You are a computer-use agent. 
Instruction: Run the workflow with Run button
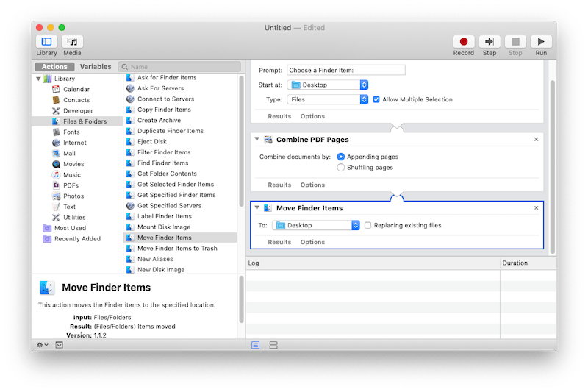[x=541, y=41]
